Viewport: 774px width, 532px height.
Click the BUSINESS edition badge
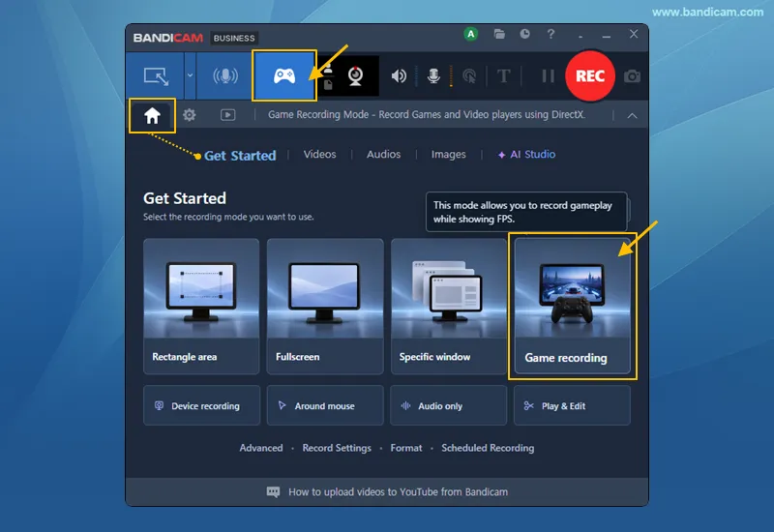click(x=234, y=38)
